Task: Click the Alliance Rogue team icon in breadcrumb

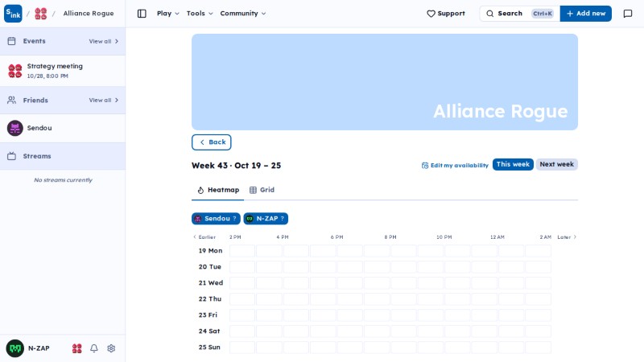Action: click(x=41, y=14)
